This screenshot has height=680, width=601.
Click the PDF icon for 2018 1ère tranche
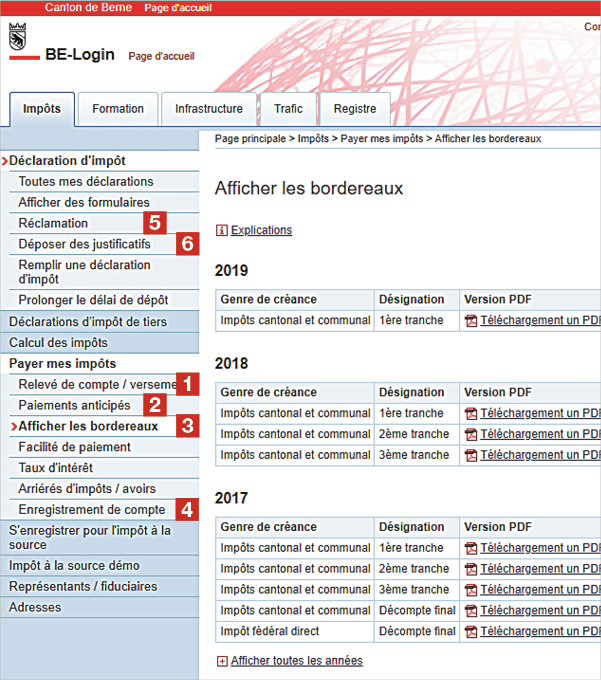coord(471,414)
